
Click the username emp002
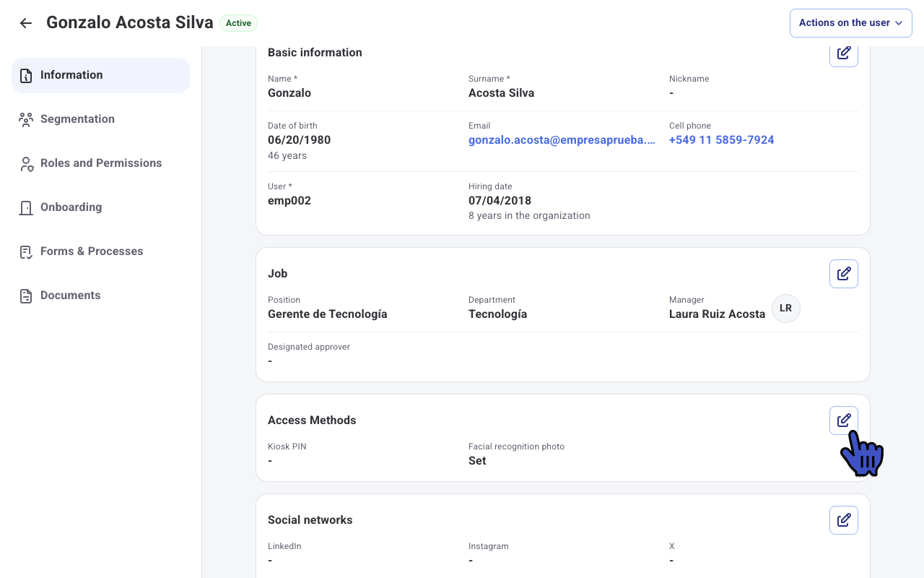pyautogui.click(x=289, y=201)
